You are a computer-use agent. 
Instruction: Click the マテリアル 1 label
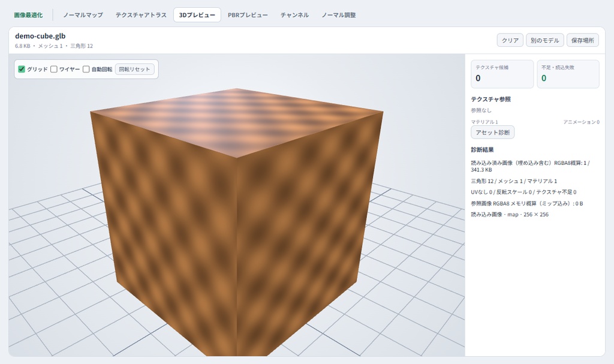tap(484, 122)
